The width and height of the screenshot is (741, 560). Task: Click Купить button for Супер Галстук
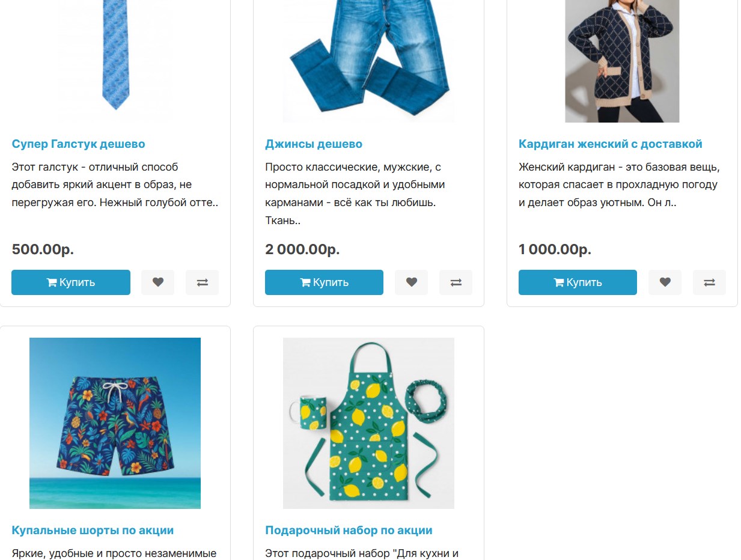71,282
